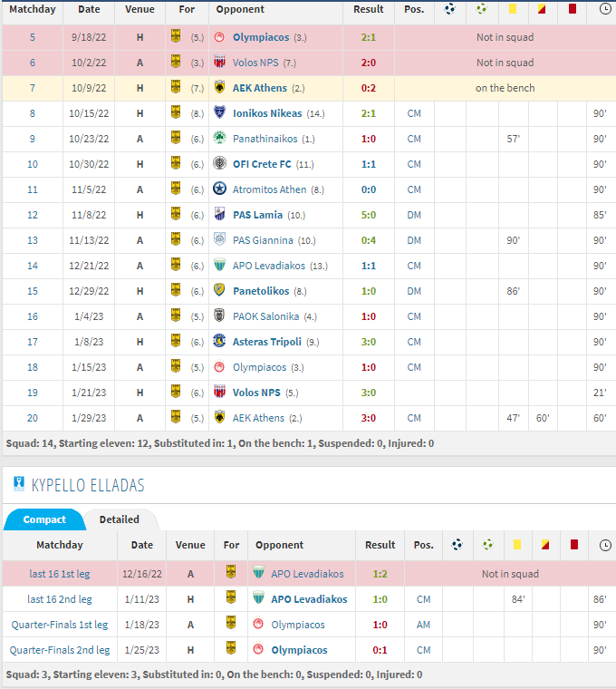Click 'on the bench' text in matchday 7
The height and width of the screenshot is (689, 616).
505,88
